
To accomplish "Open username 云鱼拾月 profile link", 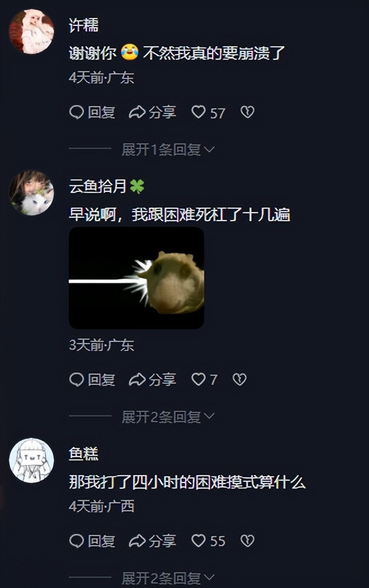I will pyautogui.click(x=98, y=186).
